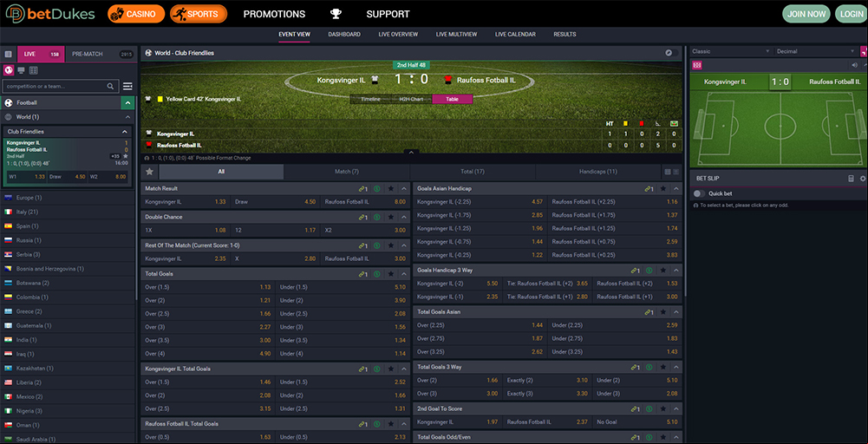
Task: Favorite the Goals Asian Handicap market
Action: [662, 189]
